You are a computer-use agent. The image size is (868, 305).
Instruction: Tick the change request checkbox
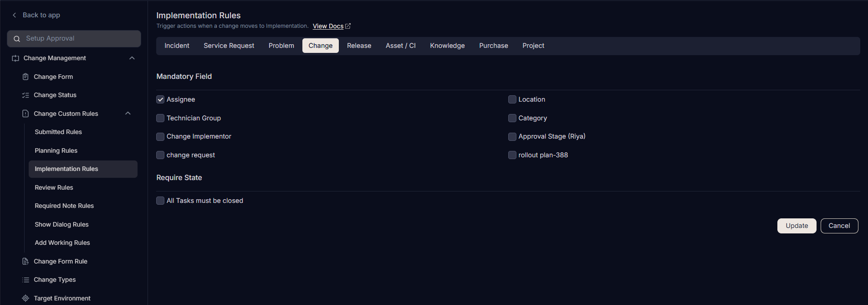point(160,155)
